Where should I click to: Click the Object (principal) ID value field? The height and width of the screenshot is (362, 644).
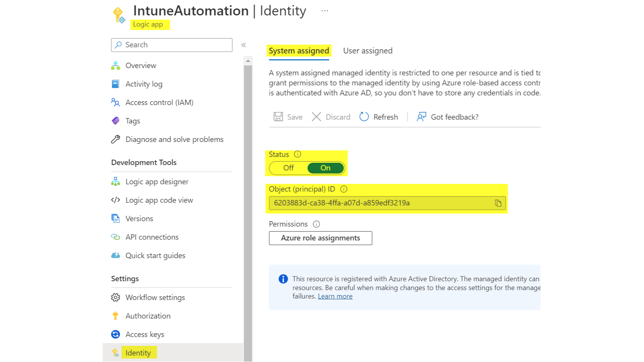(387, 203)
